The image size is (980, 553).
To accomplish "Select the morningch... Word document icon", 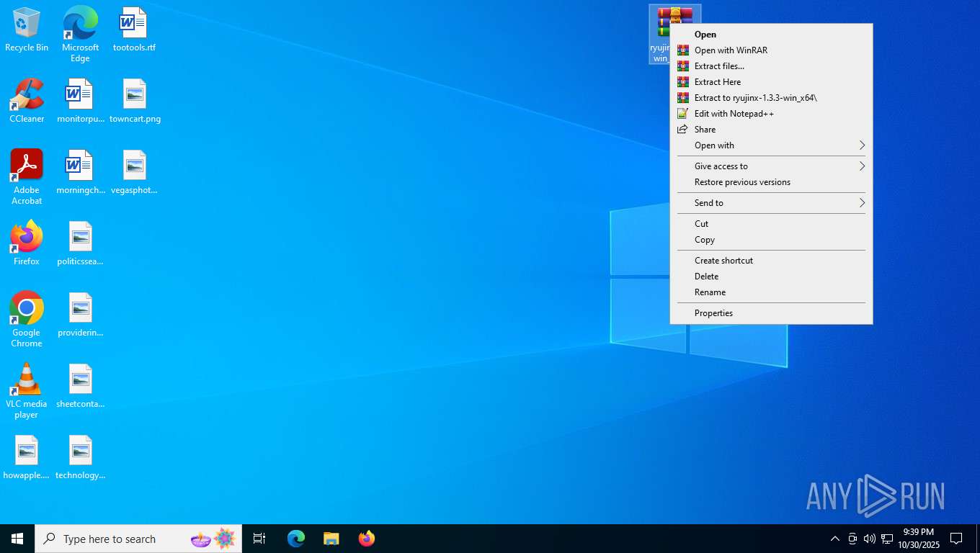I will (80, 172).
